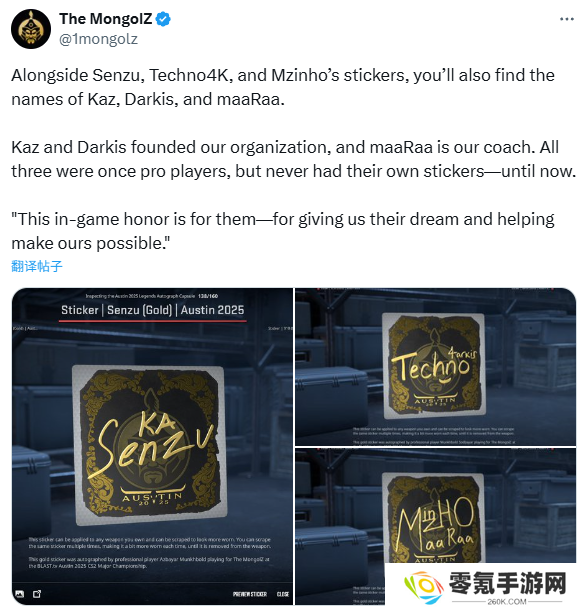
Task: Click the Sticker Senzu (Gold) Austin 2025 title
Action: tap(153, 310)
